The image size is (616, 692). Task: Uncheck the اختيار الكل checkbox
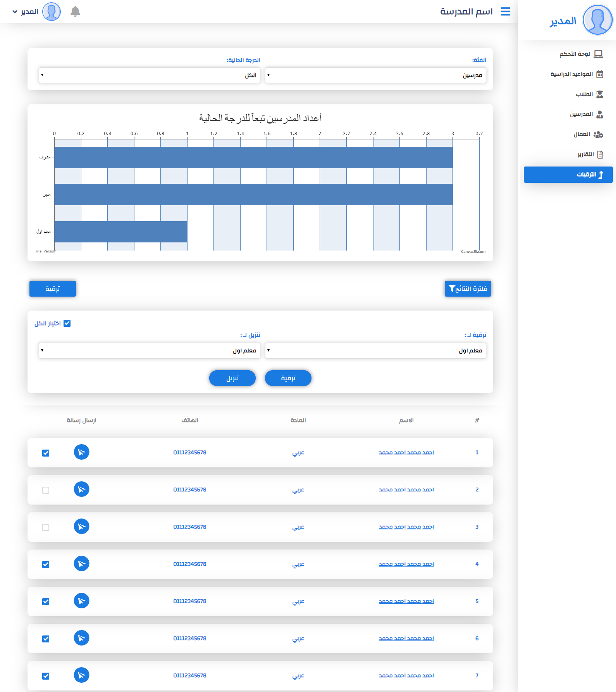67,323
